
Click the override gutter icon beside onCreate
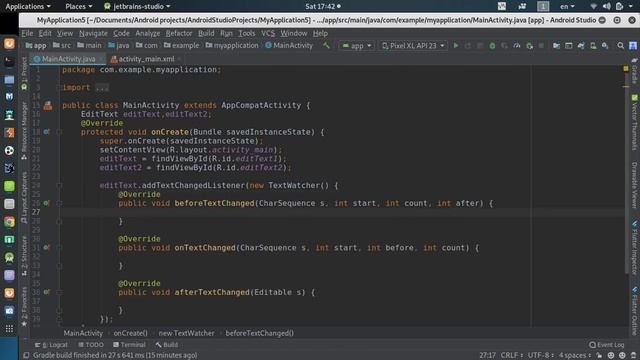tap(47, 132)
